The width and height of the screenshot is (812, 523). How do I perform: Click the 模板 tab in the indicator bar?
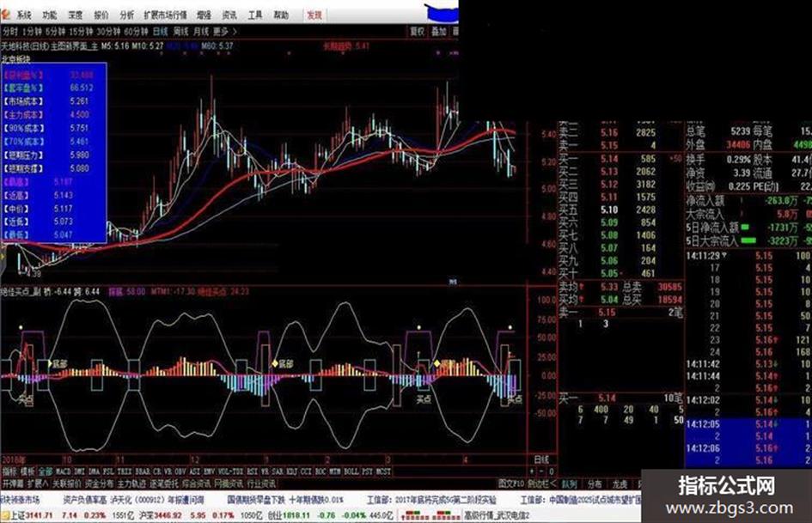point(27,471)
